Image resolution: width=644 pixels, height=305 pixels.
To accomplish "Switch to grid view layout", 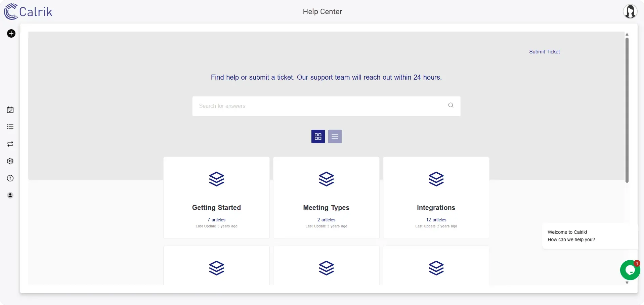I will pyautogui.click(x=318, y=136).
